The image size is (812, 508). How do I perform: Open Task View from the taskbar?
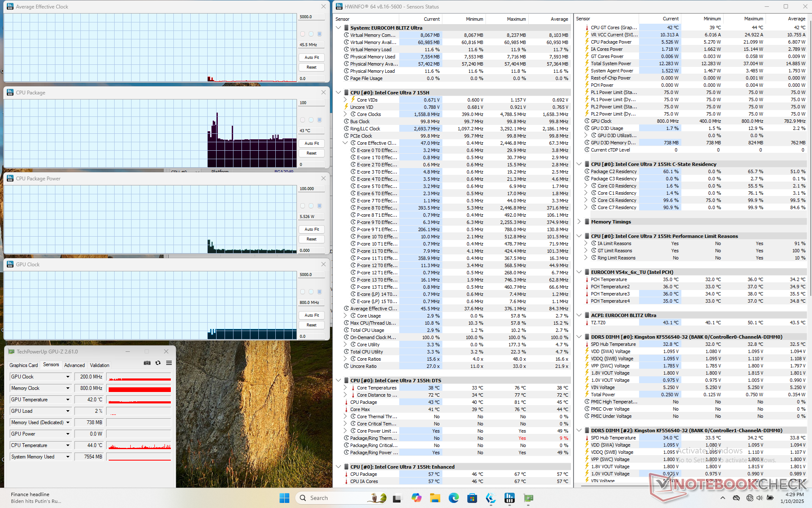click(x=397, y=498)
